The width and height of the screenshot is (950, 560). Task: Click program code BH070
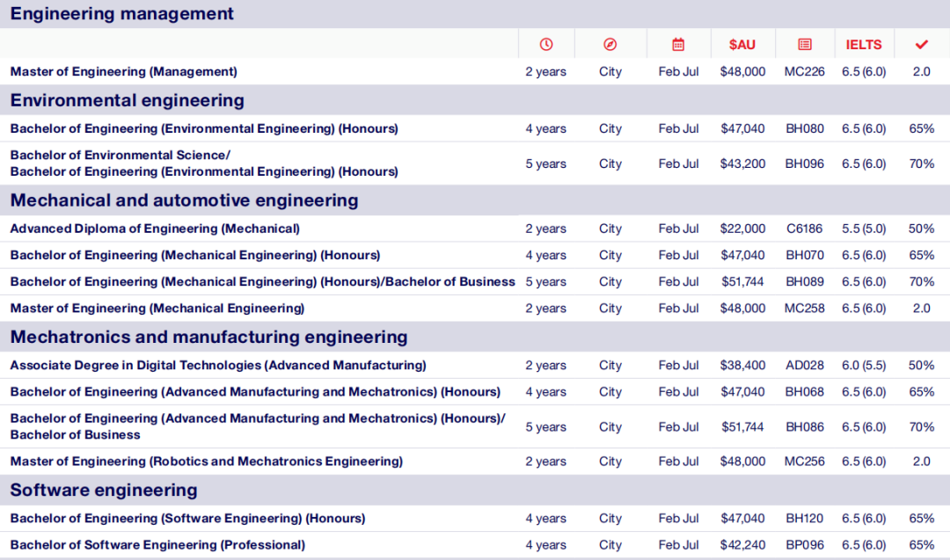pos(805,255)
